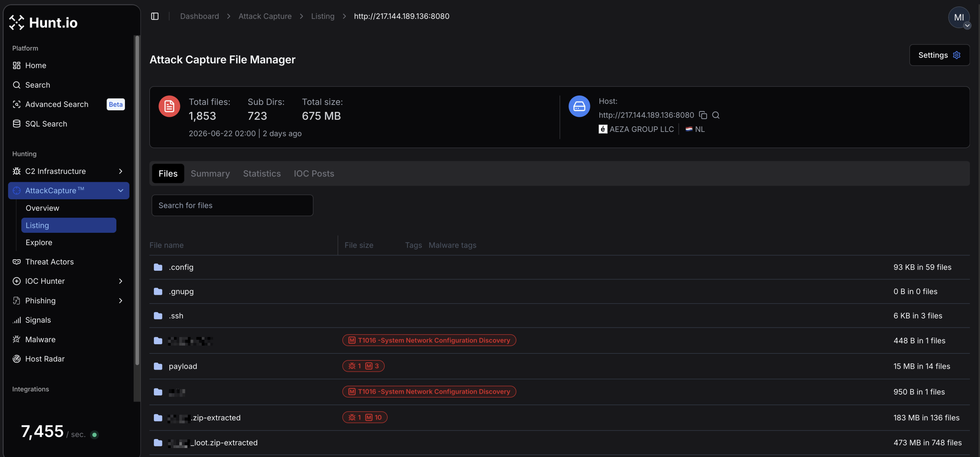This screenshot has height=457, width=980.
Task: Click the Advanced Search scan icon
Action: click(16, 105)
